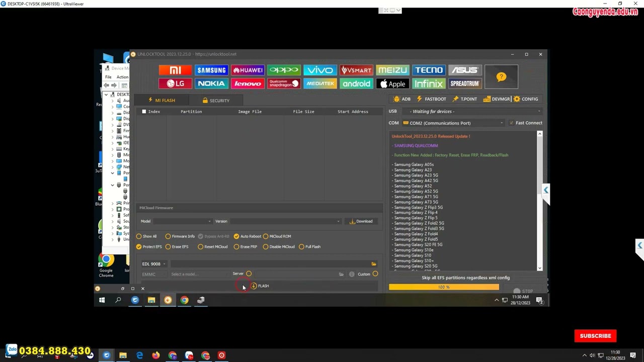Screen dimensions: 644x362
Task: Click the ADB button
Action: click(402, 99)
